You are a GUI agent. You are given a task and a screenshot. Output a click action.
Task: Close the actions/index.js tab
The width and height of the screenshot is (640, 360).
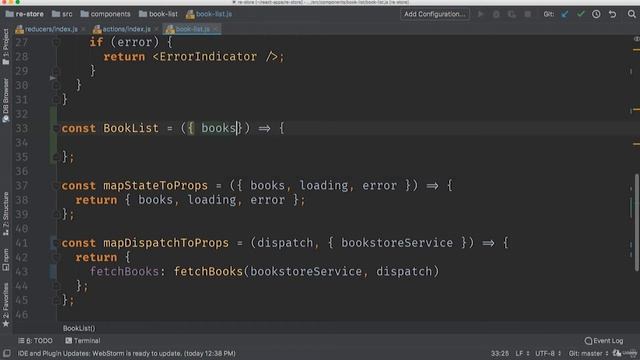pyautogui.click(x=156, y=29)
